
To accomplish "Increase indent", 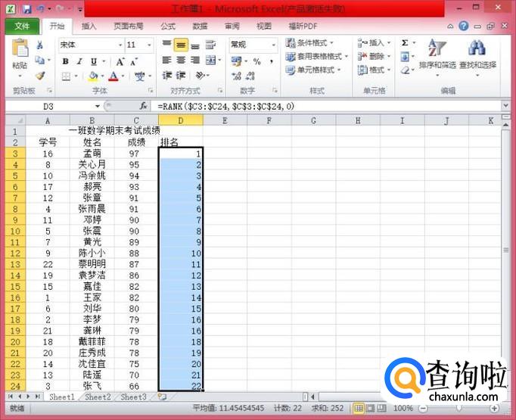I will pyautogui.click(x=181, y=76).
